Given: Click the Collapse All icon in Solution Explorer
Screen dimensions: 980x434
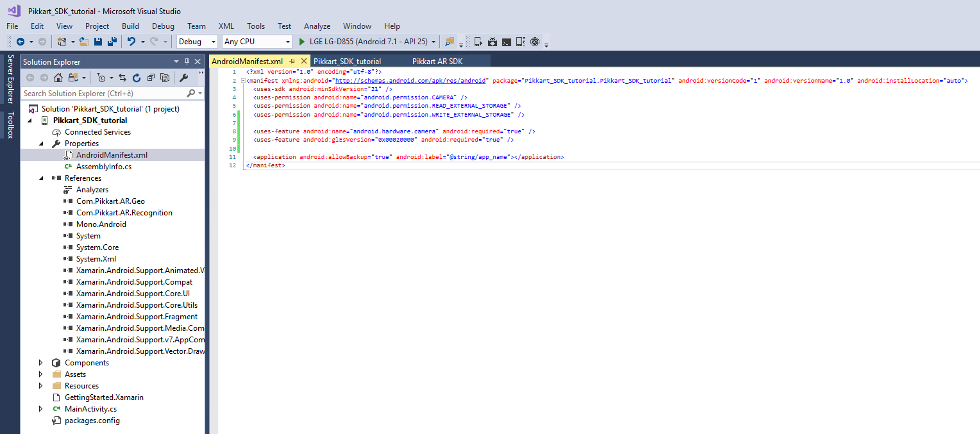Looking at the screenshot, I should click(x=151, y=78).
